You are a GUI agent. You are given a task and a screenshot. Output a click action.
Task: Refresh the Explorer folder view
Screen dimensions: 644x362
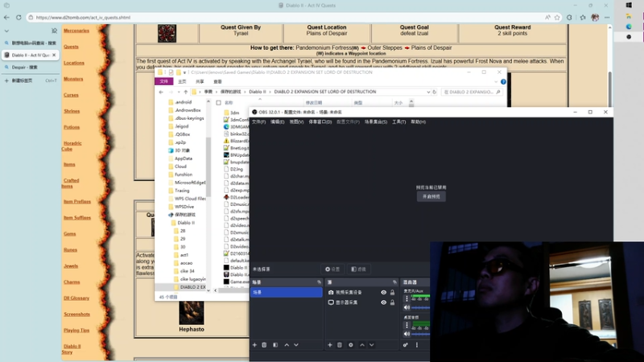point(435,92)
